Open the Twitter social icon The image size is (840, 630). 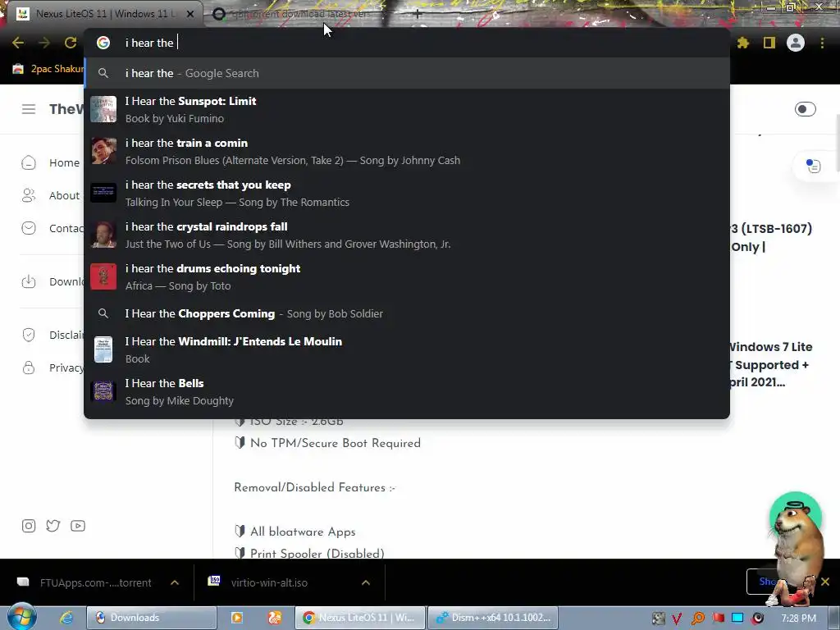(x=53, y=526)
